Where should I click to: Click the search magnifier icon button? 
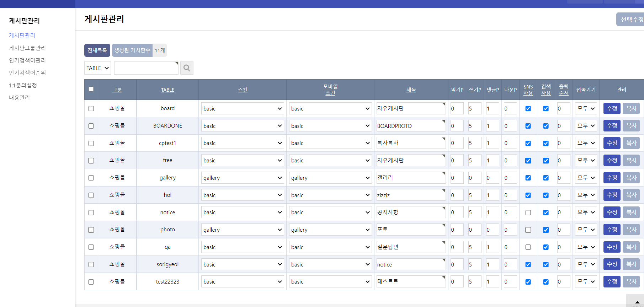tap(187, 68)
